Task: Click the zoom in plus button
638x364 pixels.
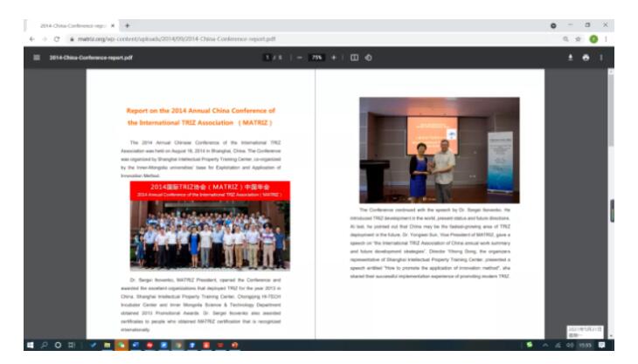Action: coord(334,58)
